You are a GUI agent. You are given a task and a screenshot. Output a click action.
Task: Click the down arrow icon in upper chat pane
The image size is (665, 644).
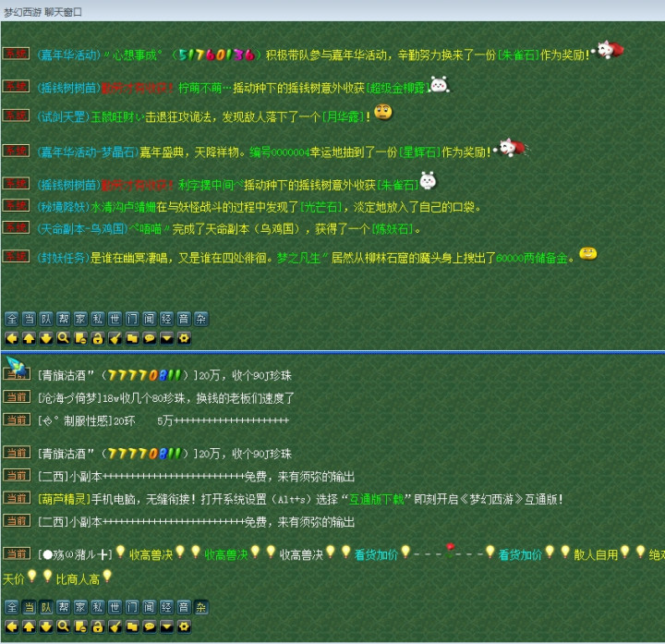[46, 338]
